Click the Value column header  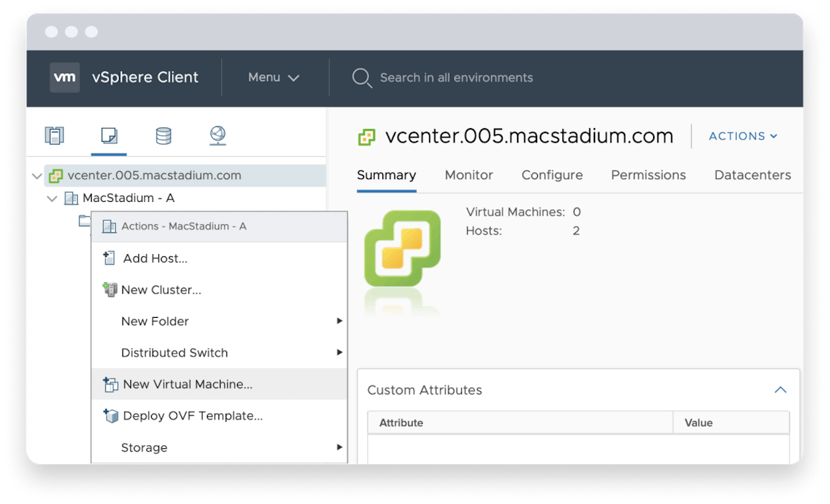tap(731, 423)
